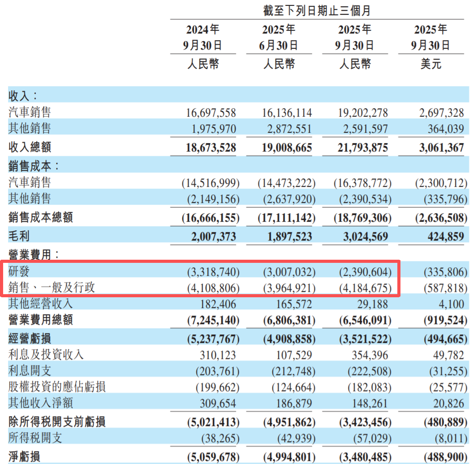This screenshot has height=464, width=476.
Task: Select the 銷售成本總額 row label
Action: [x=40, y=218]
